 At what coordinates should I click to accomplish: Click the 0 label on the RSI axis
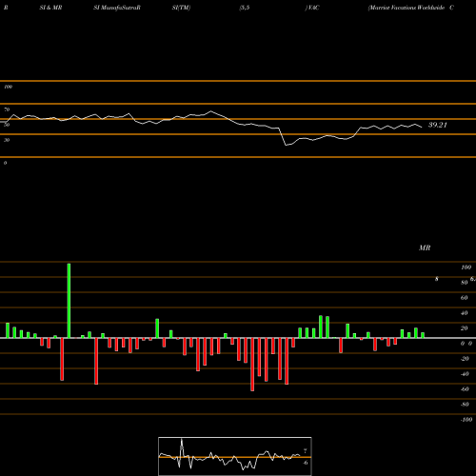point(5,163)
